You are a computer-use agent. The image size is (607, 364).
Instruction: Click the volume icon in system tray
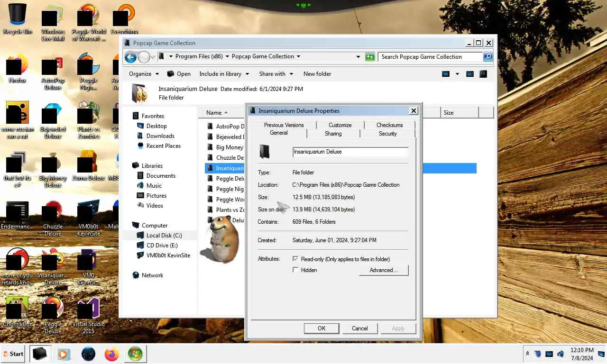click(x=561, y=354)
